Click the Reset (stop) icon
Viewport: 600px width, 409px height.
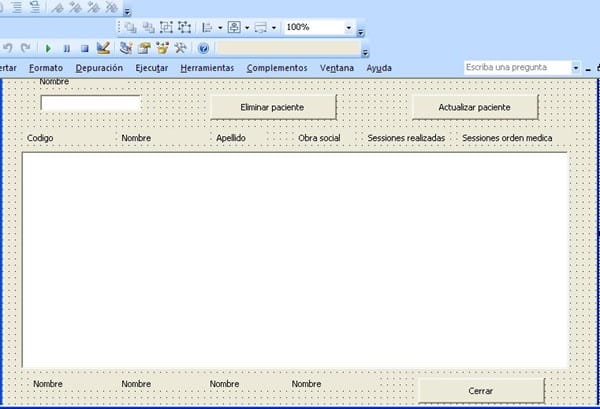tap(84, 47)
